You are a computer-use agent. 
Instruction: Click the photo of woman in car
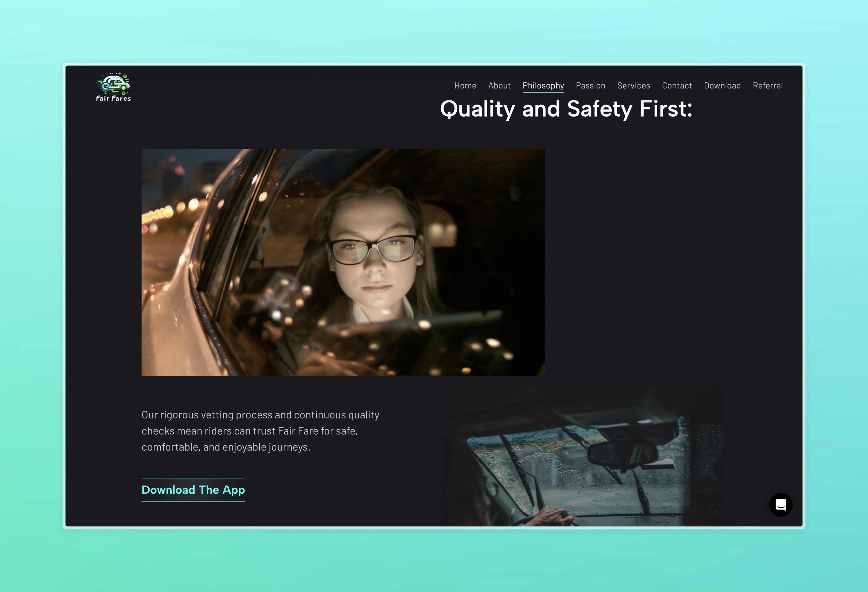click(x=343, y=262)
